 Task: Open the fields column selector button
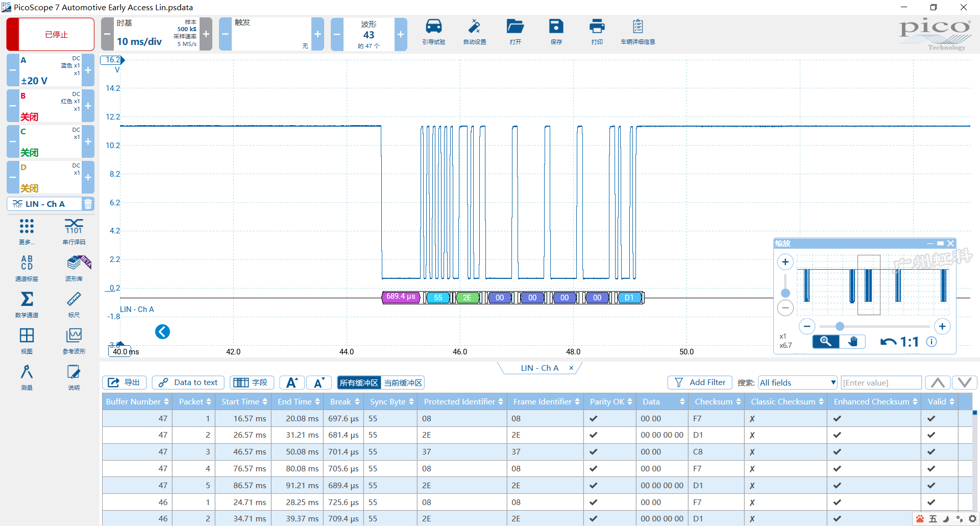click(x=252, y=382)
